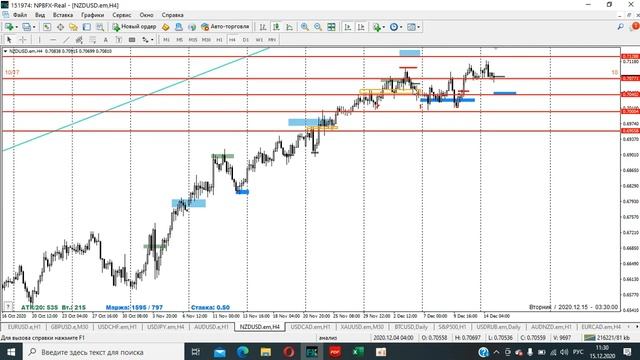Viewport: 640px width, 360px height.
Task: Zoom in on the chart
Action: click(x=304, y=27)
